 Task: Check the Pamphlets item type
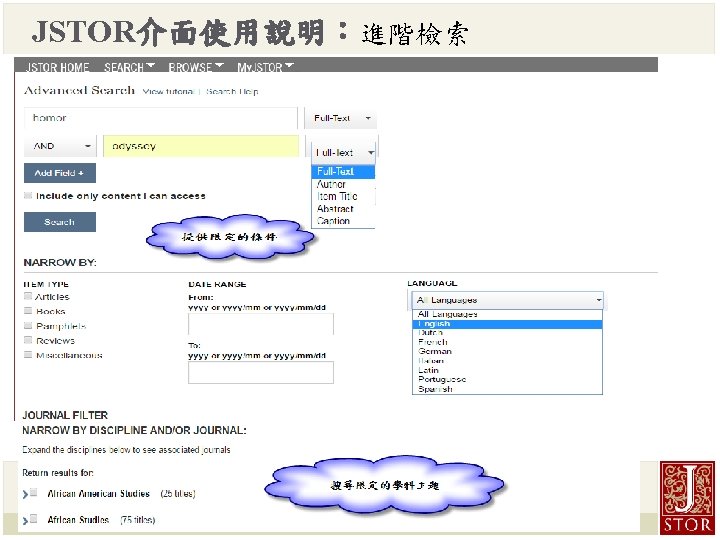(28, 326)
